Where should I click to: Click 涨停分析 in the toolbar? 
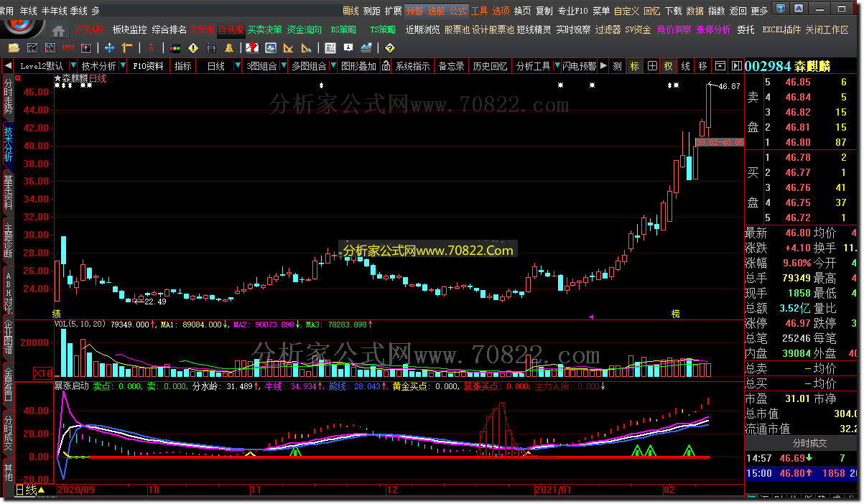713,29
